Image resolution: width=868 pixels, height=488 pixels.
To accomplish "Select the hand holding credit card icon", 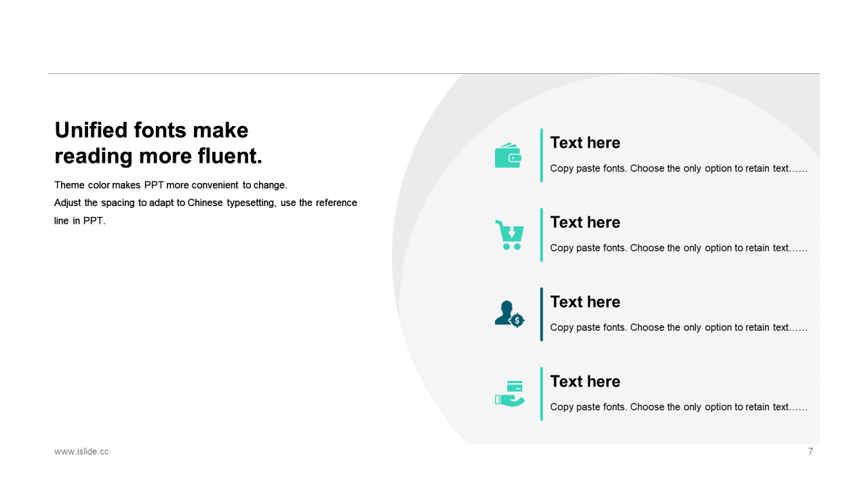I will point(509,394).
